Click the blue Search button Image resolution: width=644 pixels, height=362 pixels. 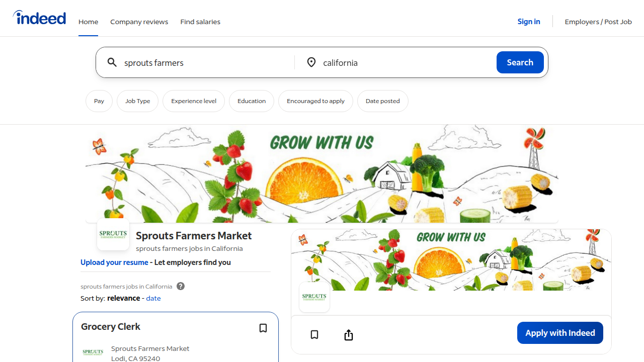point(520,62)
